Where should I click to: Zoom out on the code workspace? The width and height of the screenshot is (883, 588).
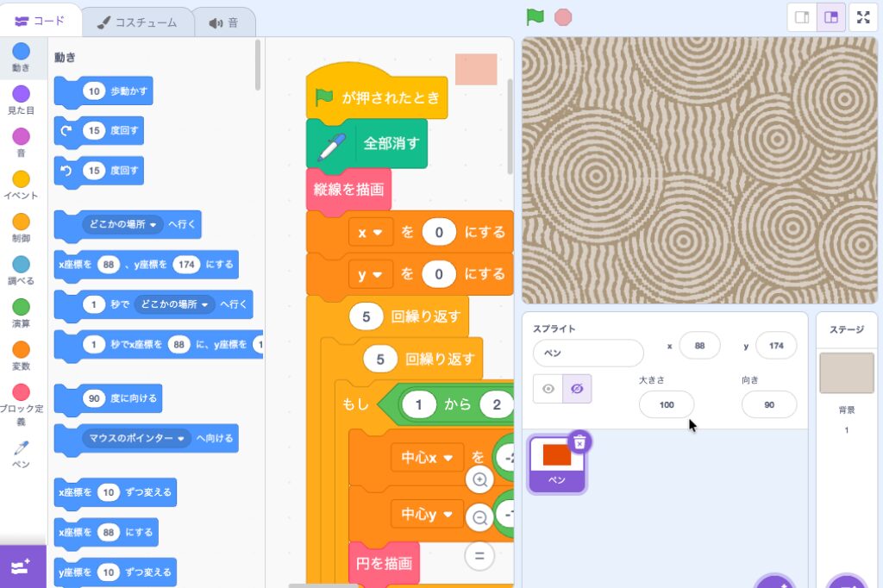480,517
